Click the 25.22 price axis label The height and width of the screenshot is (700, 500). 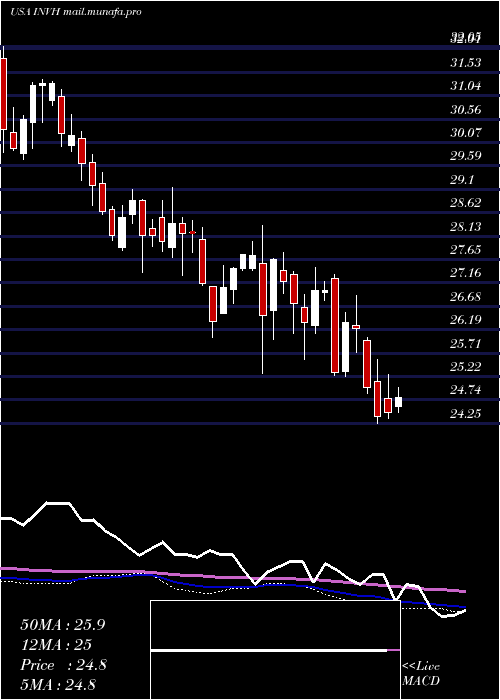click(466, 367)
